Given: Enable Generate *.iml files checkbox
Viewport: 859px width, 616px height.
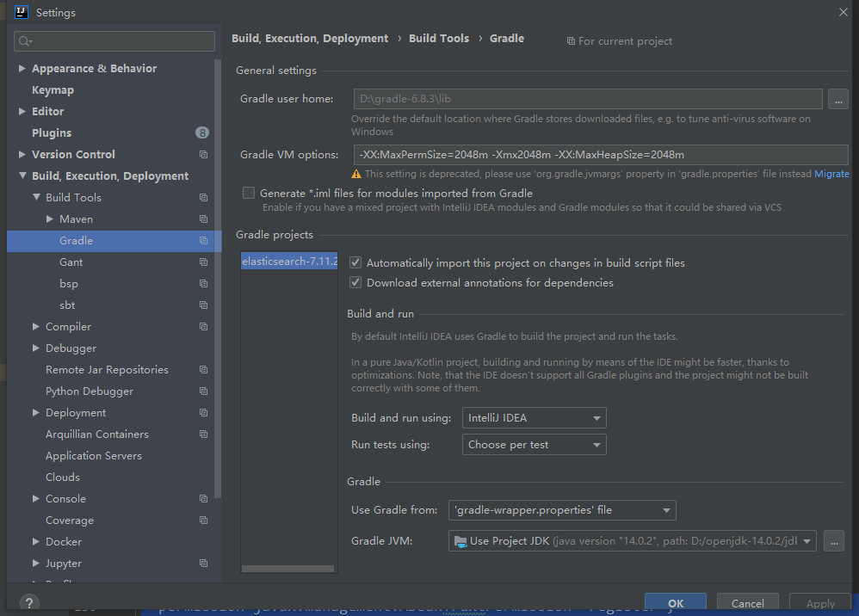Looking at the screenshot, I should pyautogui.click(x=249, y=193).
